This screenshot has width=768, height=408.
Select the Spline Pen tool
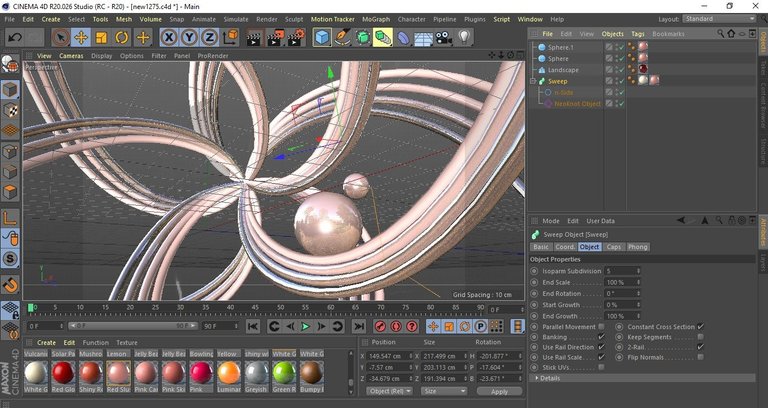pyautogui.click(x=342, y=37)
